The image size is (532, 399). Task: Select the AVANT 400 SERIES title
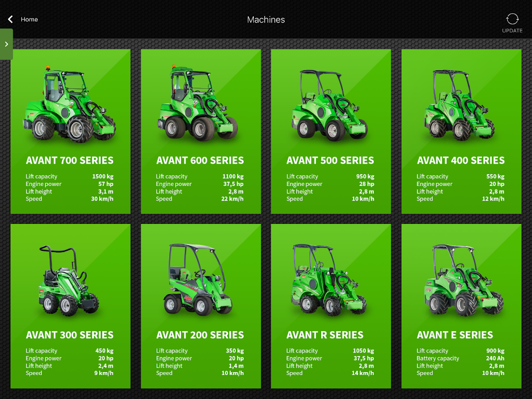pos(461,161)
